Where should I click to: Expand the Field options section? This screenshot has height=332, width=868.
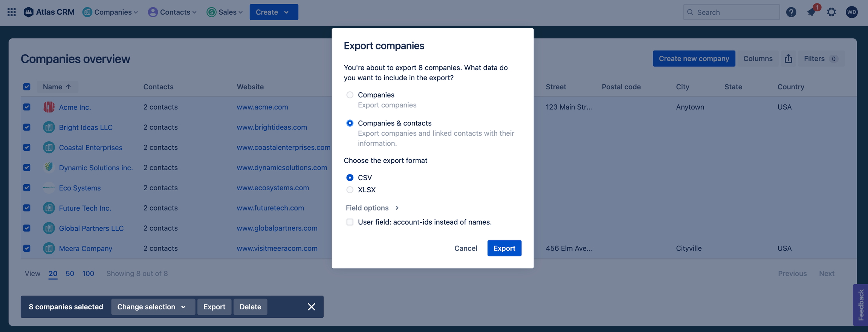click(372, 208)
